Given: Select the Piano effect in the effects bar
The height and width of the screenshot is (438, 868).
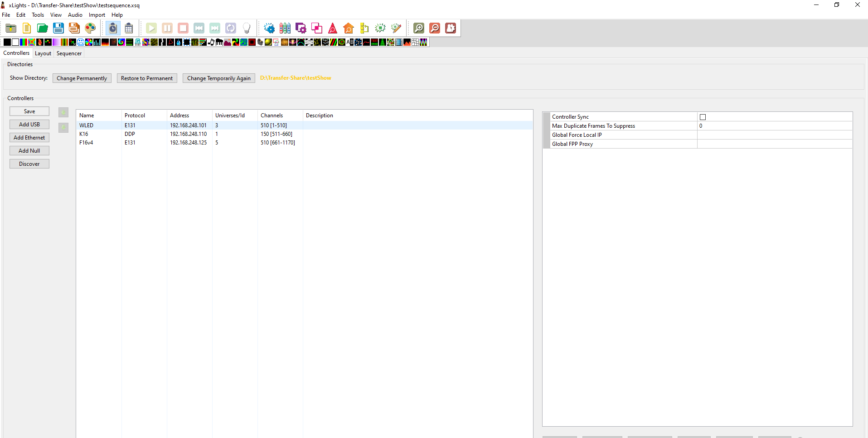Looking at the screenshot, I should pos(219,42).
